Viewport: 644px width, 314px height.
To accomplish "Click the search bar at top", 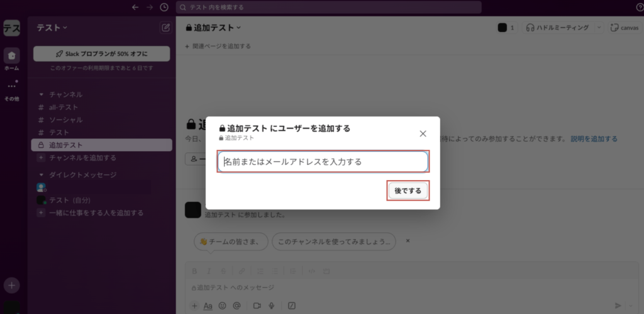I will (323, 8).
